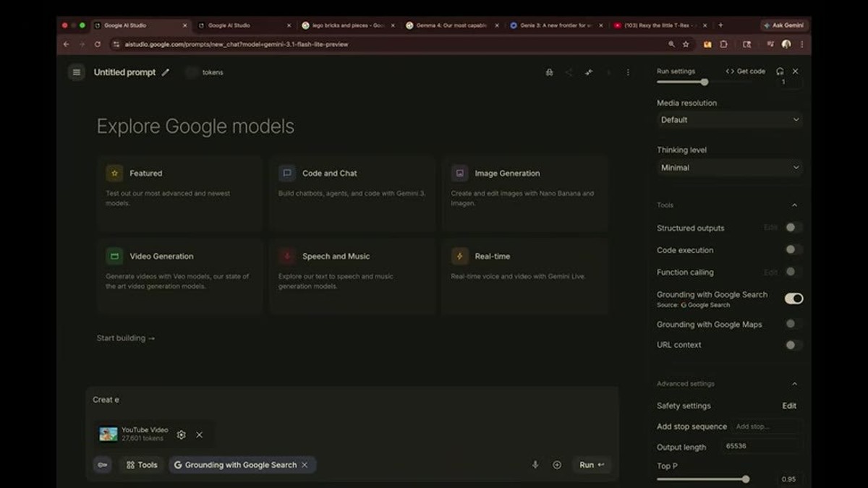The height and width of the screenshot is (488, 868).
Task: Close the Run settings panel
Action: point(795,71)
